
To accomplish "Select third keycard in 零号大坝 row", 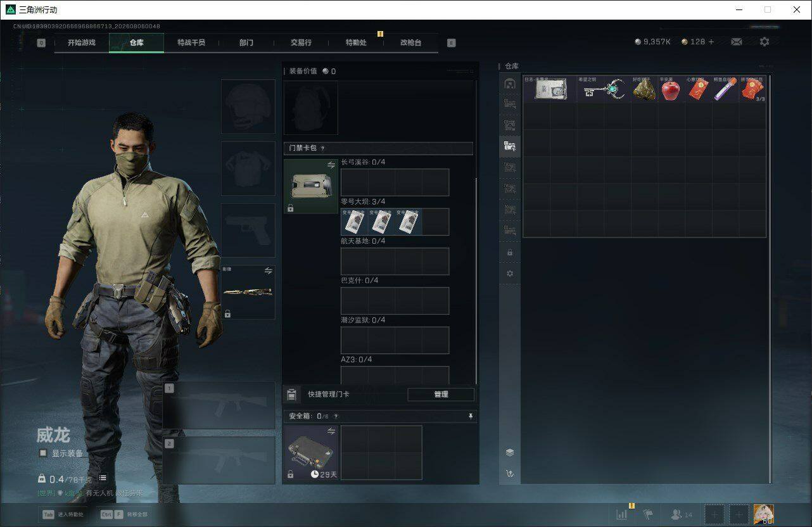I will [409, 222].
